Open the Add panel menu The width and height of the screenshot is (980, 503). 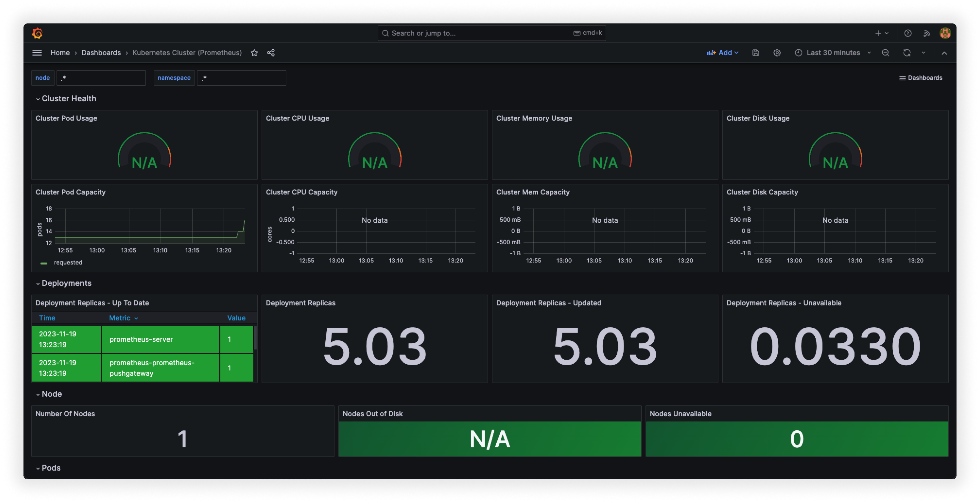pos(722,52)
